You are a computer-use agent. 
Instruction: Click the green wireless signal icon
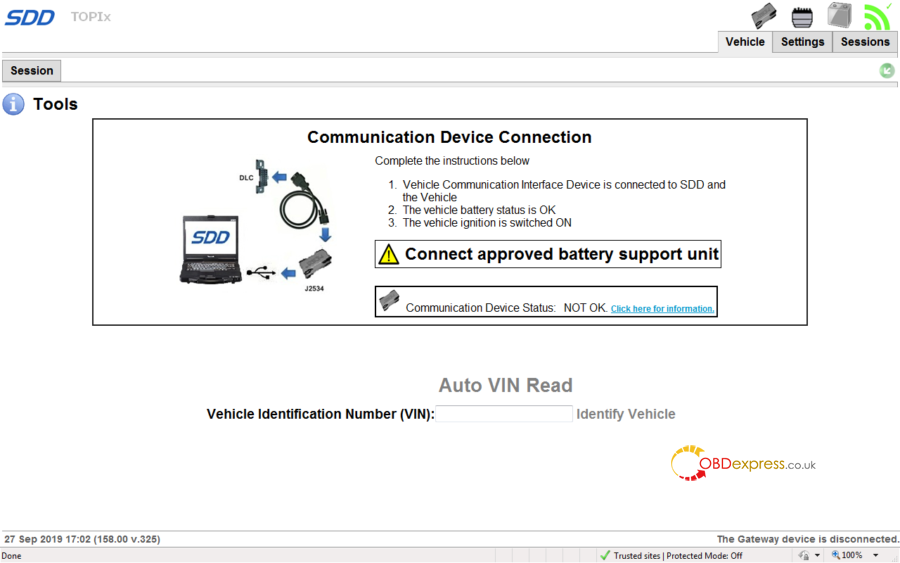[x=878, y=17]
